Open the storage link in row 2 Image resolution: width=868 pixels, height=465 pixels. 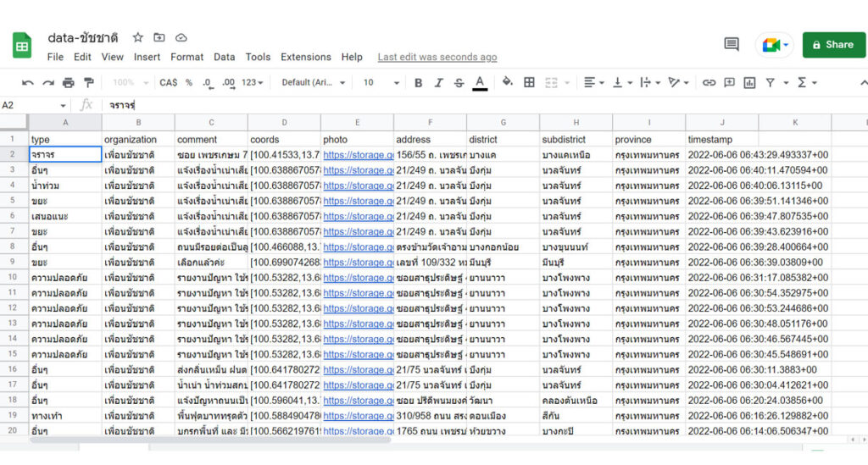358,155
